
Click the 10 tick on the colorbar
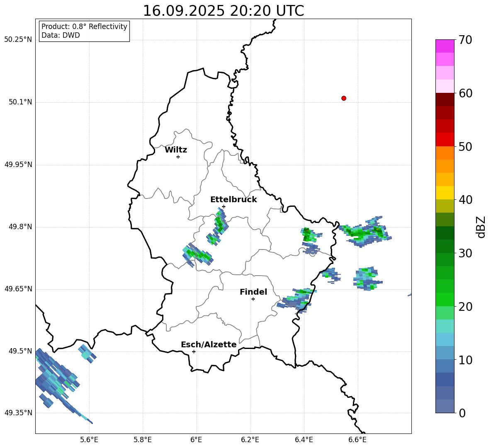(x=465, y=360)
